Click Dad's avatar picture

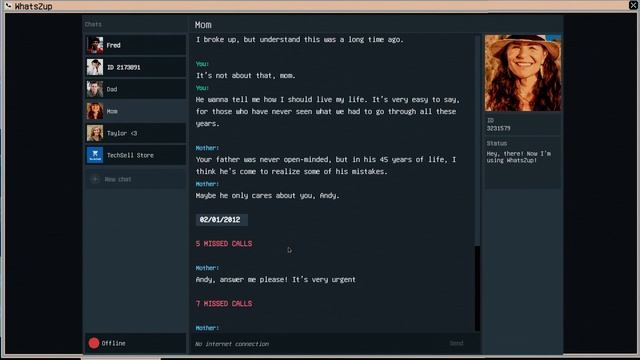point(95,89)
